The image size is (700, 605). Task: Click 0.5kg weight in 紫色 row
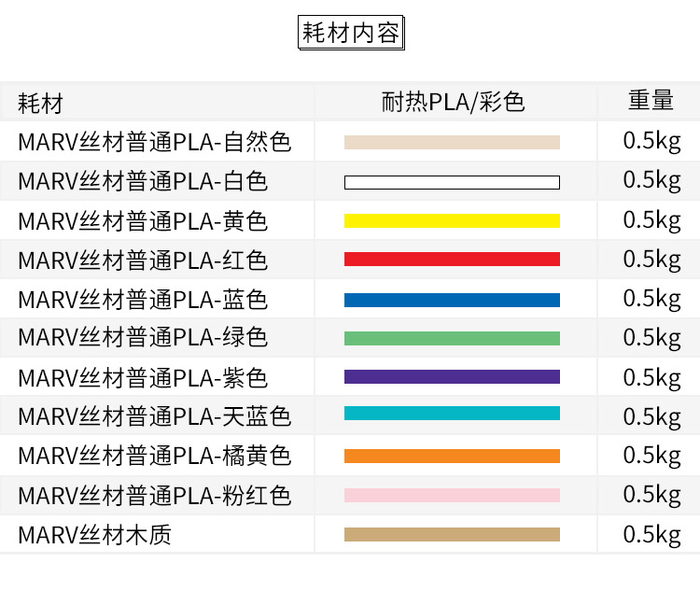651,378
